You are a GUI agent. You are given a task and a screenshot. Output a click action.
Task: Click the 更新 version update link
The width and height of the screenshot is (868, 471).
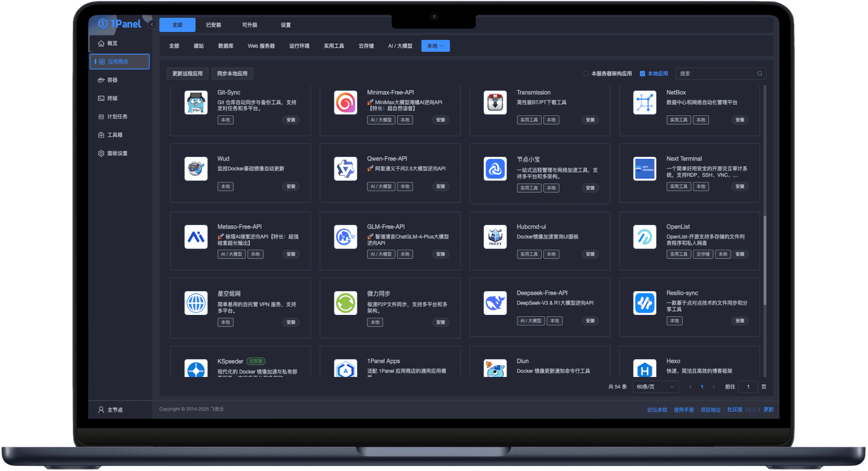point(768,409)
